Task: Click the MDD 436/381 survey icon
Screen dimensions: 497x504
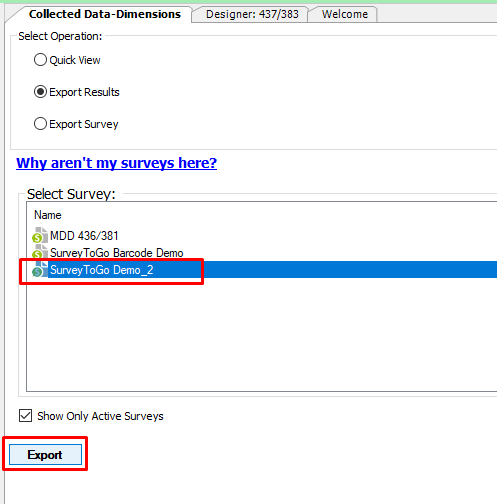Action: pyautogui.click(x=40, y=235)
